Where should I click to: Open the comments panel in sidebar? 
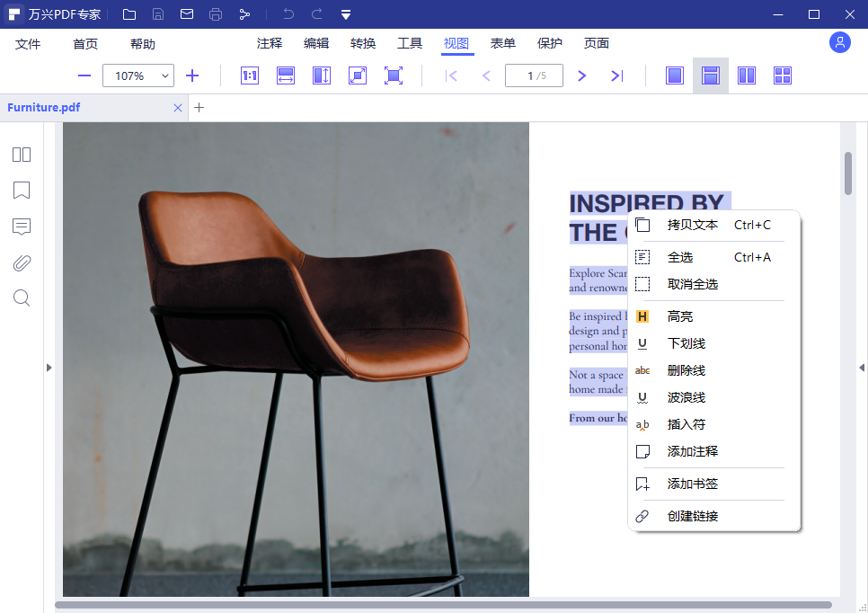pyautogui.click(x=22, y=227)
